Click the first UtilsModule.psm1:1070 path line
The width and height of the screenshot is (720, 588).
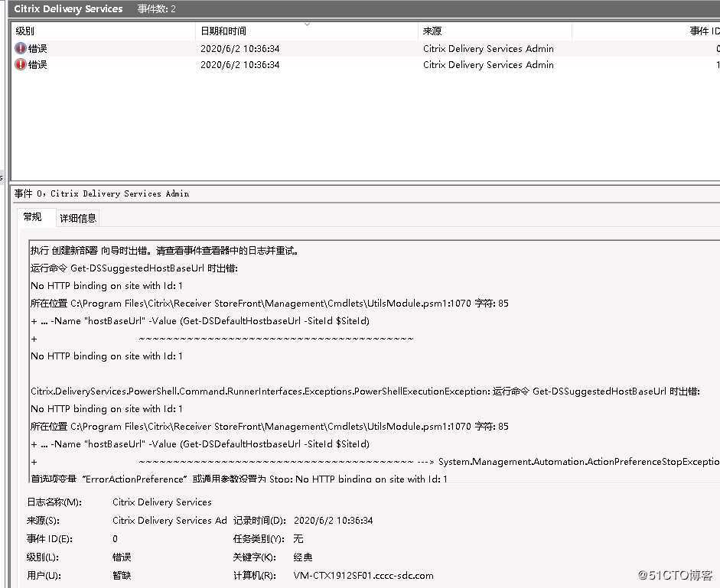269,304
